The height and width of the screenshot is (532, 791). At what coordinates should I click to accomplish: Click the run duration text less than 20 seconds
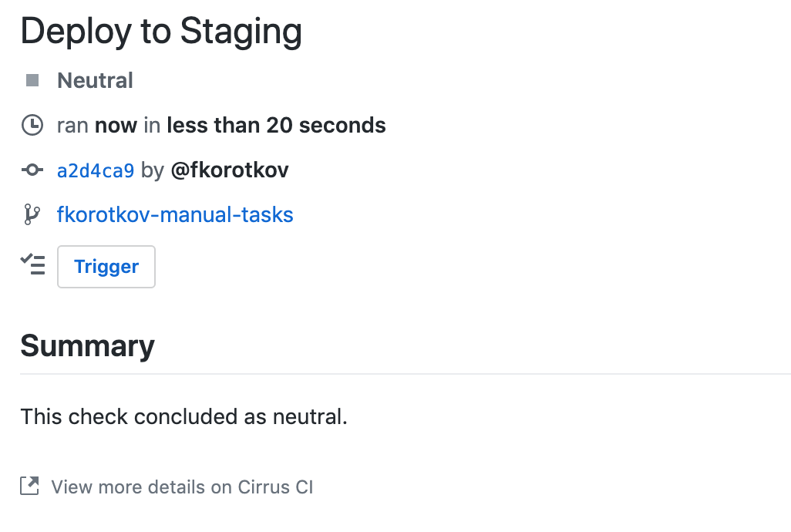277,124
